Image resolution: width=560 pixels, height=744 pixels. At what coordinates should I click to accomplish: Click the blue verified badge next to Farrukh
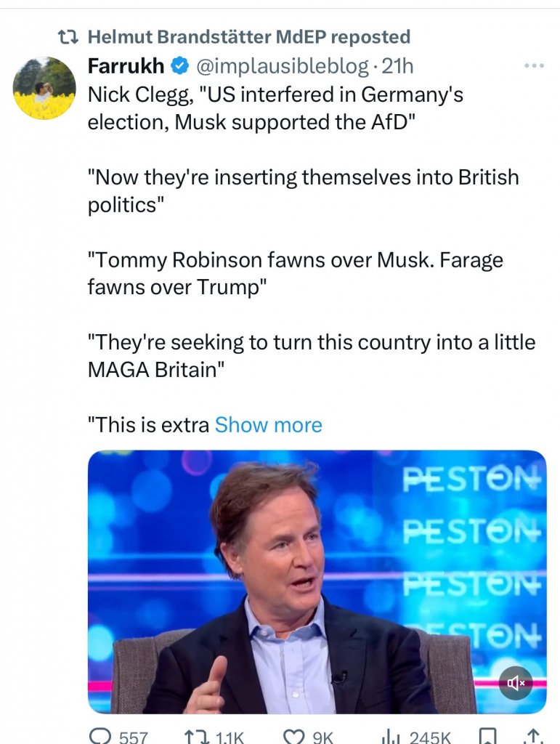click(x=178, y=67)
